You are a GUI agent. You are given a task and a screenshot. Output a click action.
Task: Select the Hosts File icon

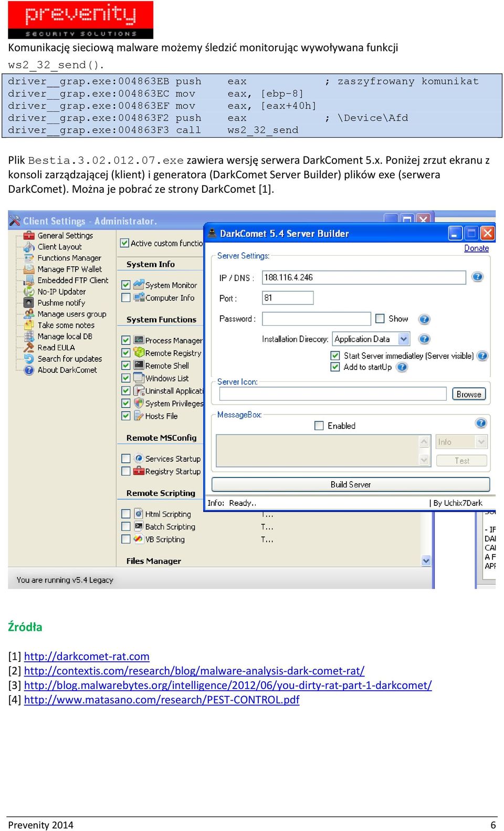(x=139, y=415)
